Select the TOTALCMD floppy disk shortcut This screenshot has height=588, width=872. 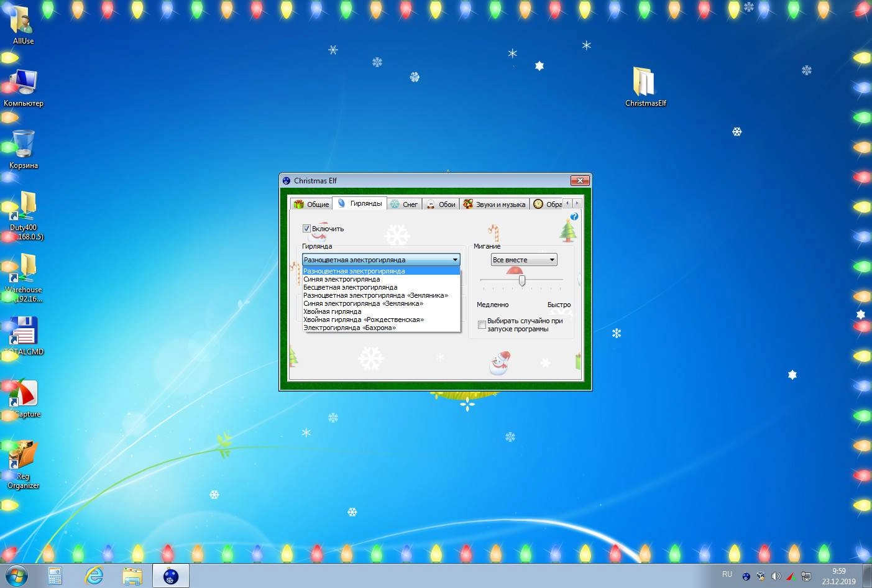tap(23, 336)
